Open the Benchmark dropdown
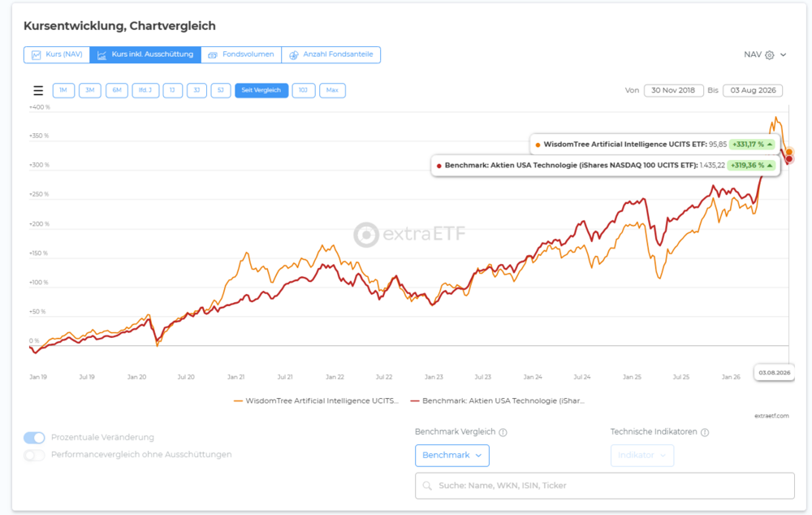 pos(452,456)
